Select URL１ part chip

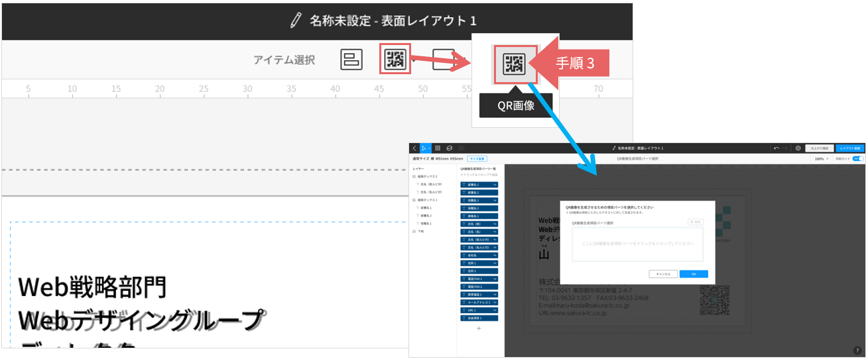(479, 310)
